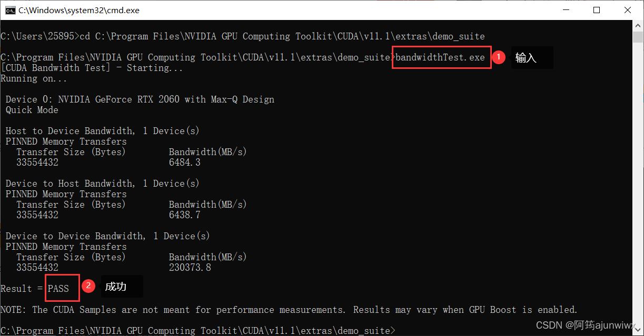This screenshot has width=644, height=336.
Task: Click the 6484.3 bandwidth value
Action: [x=185, y=162]
